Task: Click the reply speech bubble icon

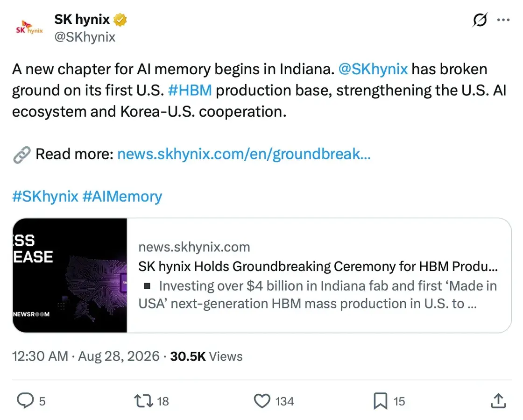Action: tap(25, 401)
